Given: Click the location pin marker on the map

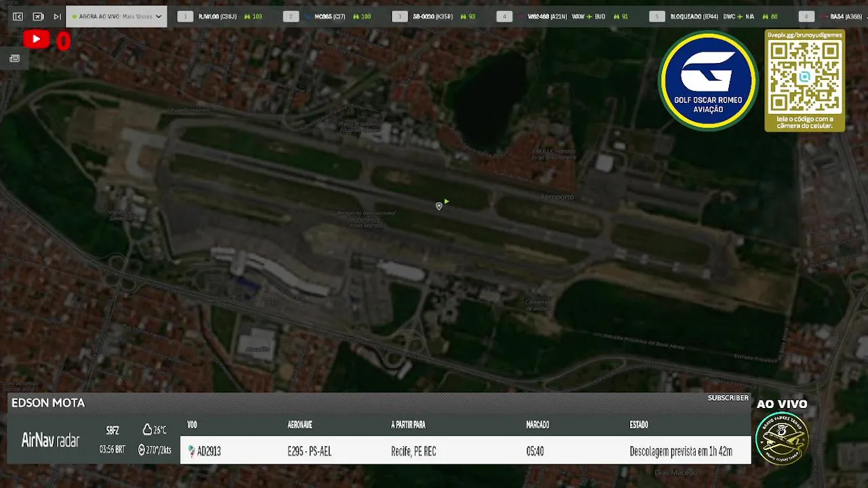Looking at the screenshot, I should tap(439, 206).
